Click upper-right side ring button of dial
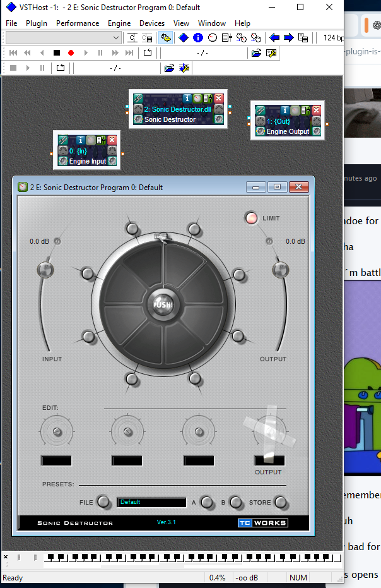The height and width of the screenshot is (588, 381). [x=239, y=275]
